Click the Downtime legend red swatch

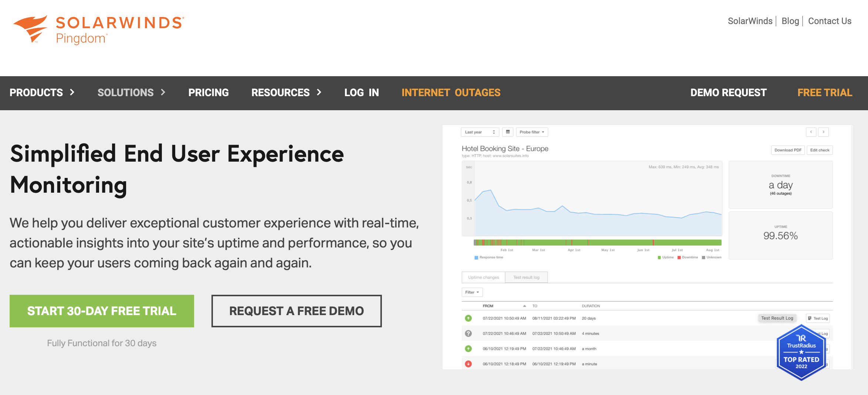(x=679, y=257)
